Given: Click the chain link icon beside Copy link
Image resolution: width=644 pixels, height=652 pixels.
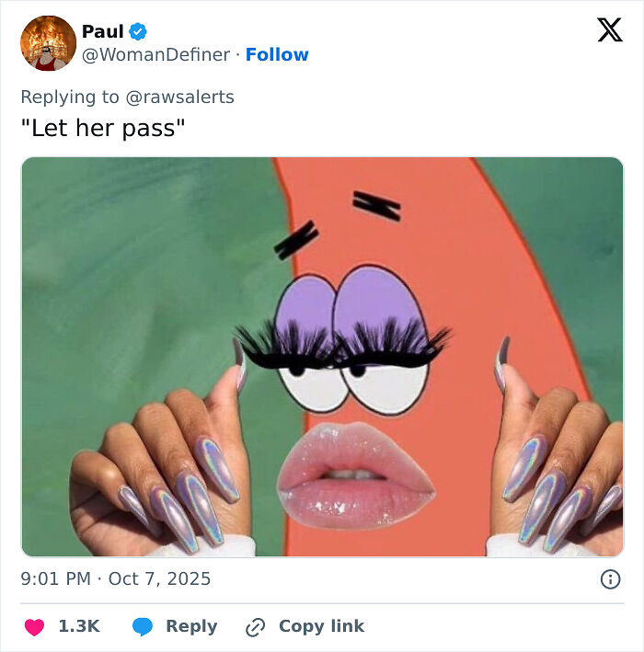Looking at the screenshot, I should coord(256,627).
